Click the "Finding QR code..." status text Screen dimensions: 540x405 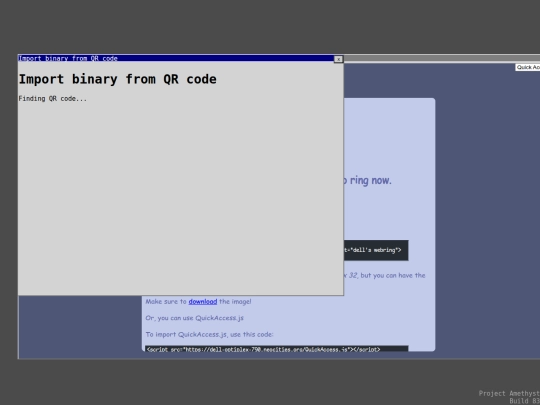tap(53, 98)
